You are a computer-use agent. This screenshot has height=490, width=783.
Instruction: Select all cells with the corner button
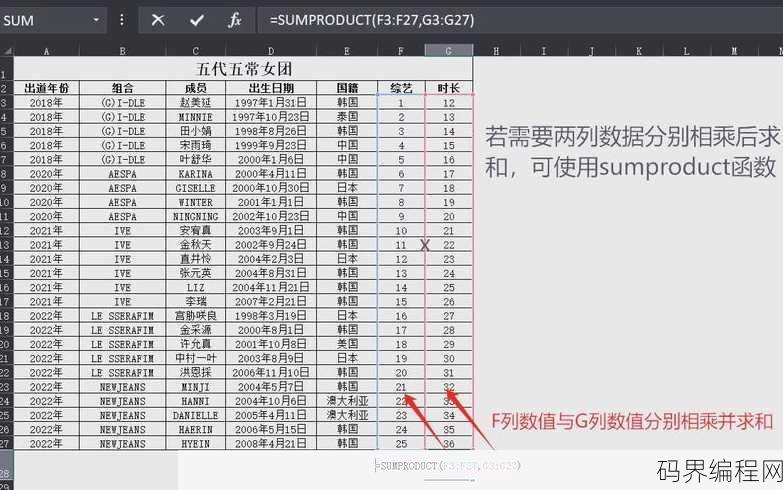[x=7, y=50]
